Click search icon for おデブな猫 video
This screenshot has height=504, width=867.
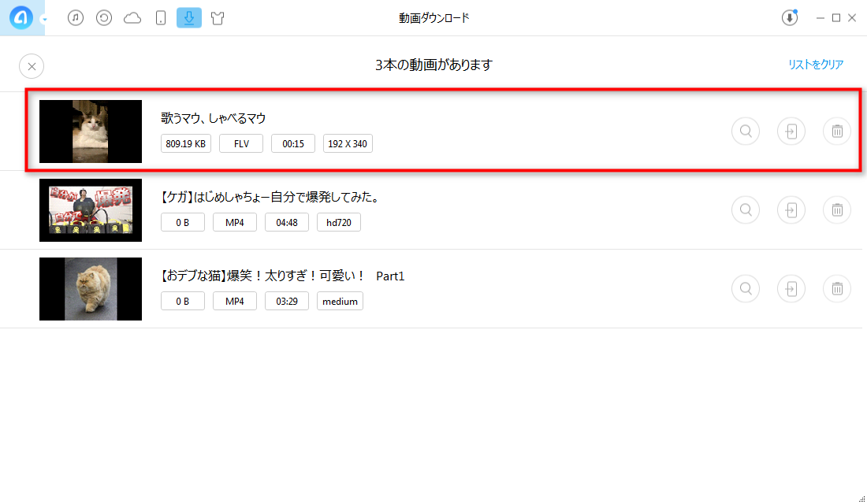point(746,288)
